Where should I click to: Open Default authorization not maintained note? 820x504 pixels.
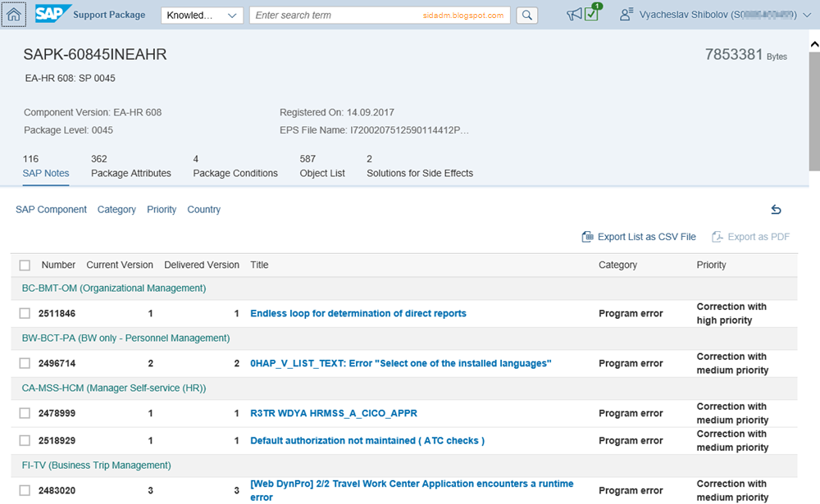[x=367, y=440]
